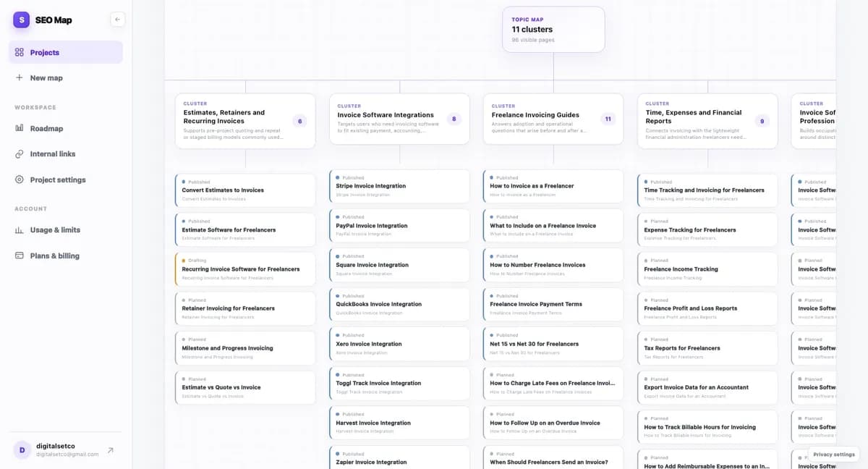
Task: Go to the Roadmap page
Action: (x=66, y=128)
